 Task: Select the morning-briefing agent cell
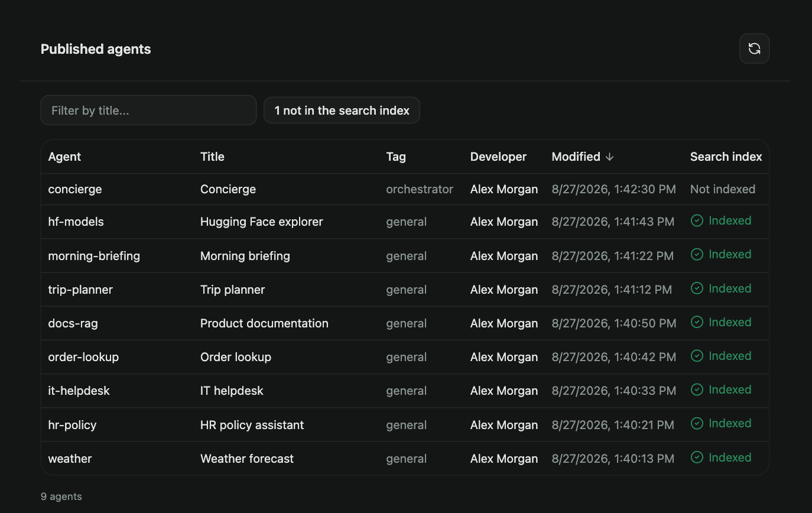(94, 256)
